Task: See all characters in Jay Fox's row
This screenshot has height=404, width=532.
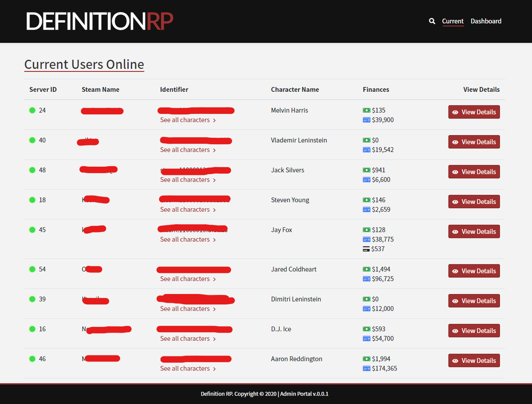Action: pos(188,240)
